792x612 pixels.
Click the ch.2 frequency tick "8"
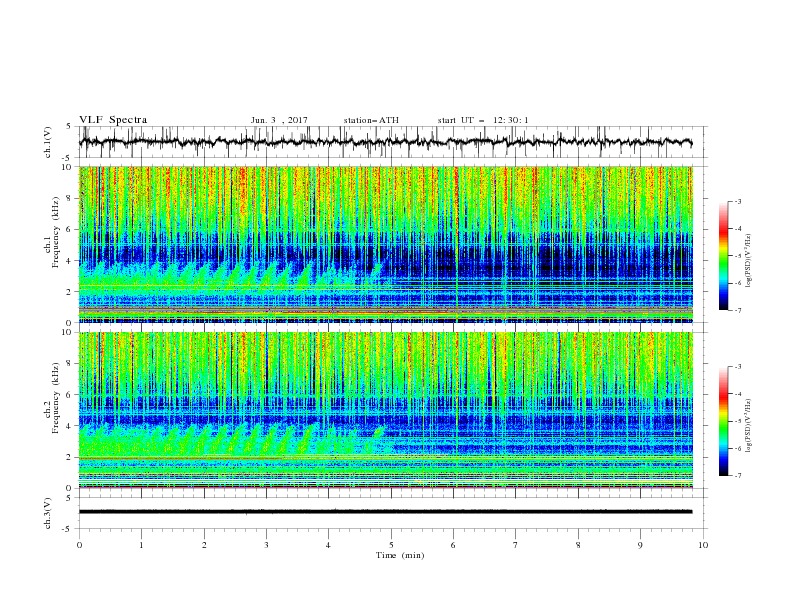[x=70, y=364]
